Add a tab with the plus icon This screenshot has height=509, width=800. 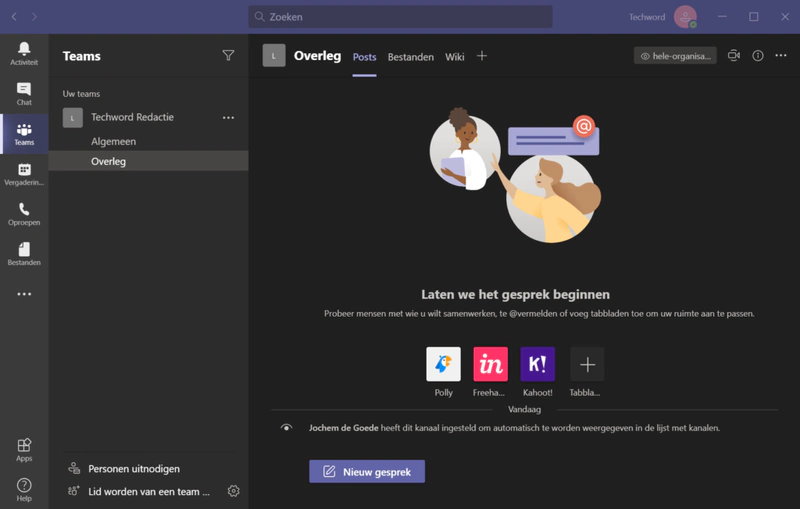click(482, 56)
